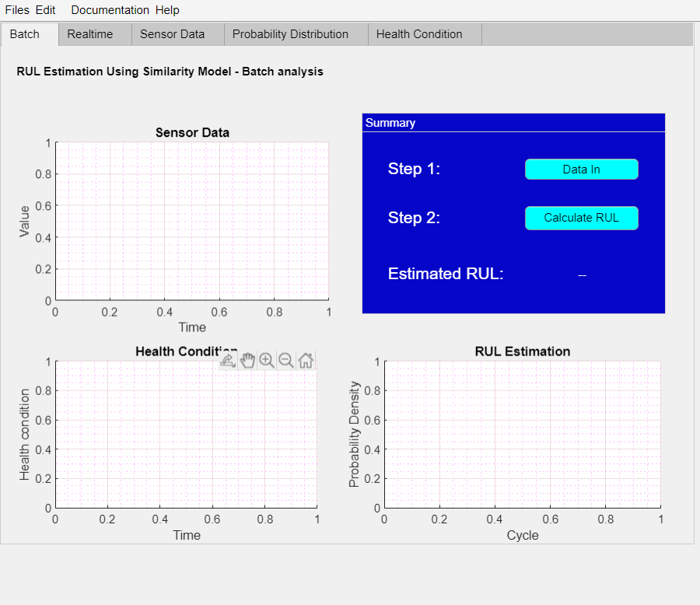700x605 pixels.
Task: Open the Files menu
Action: coord(17,10)
